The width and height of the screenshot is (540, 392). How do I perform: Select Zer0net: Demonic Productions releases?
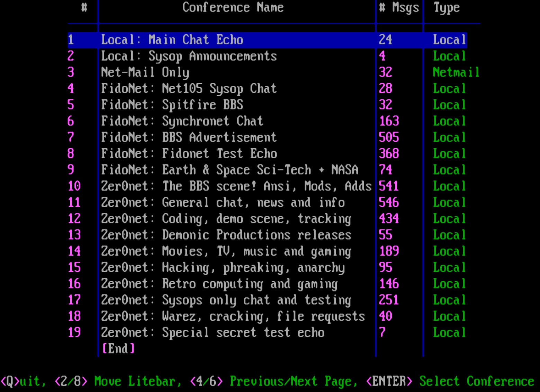226,235
